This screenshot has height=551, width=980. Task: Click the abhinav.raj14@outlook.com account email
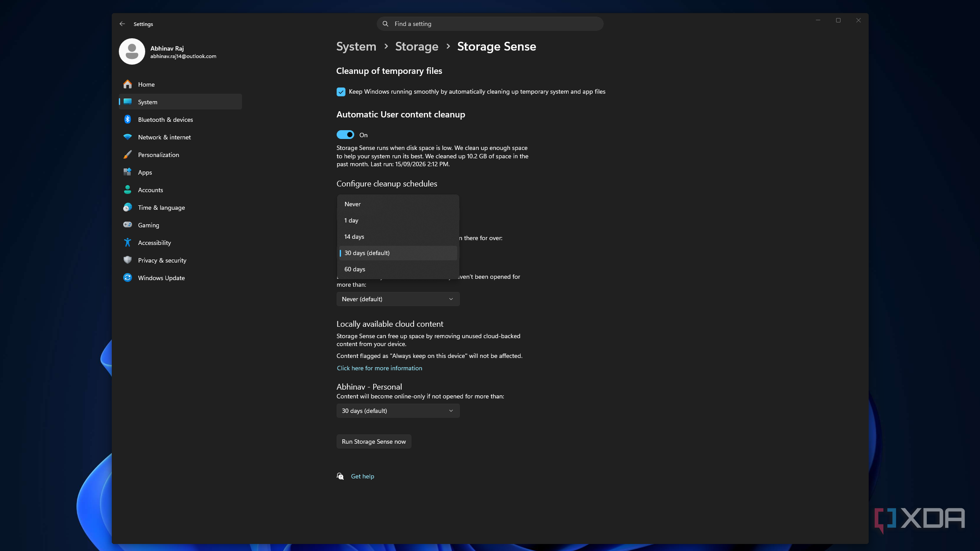point(183,56)
